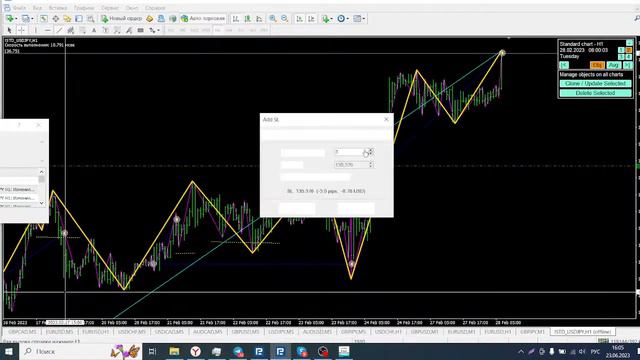The image size is (640, 360).
Task: Switch to the USDCHF,H1 chart tab
Action: coord(388,332)
